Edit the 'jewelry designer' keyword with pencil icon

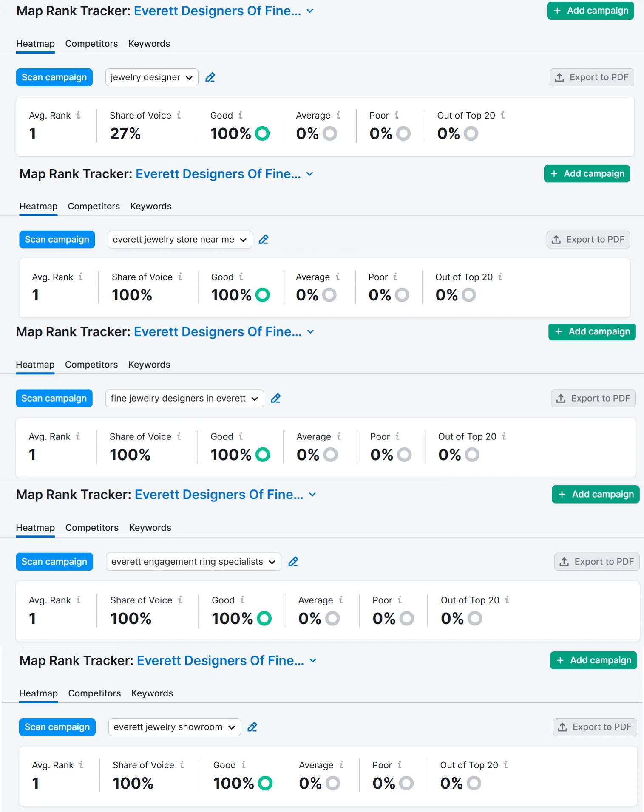click(210, 77)
